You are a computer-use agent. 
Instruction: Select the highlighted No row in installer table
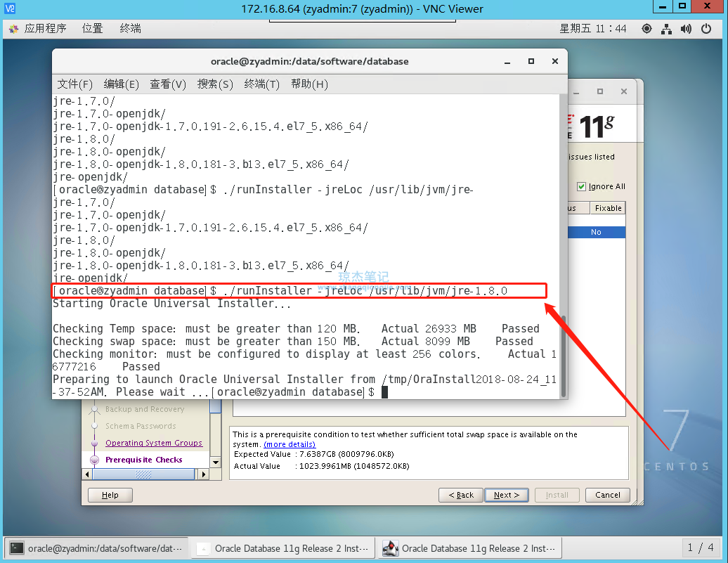[x=596, y=232]
